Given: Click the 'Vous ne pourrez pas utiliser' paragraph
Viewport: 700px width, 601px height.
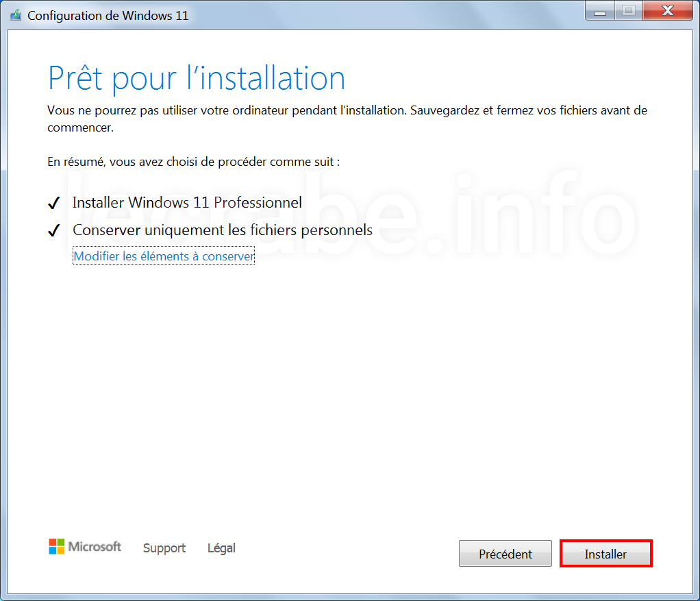Looking at the screenshot, I should coord(347,119).
